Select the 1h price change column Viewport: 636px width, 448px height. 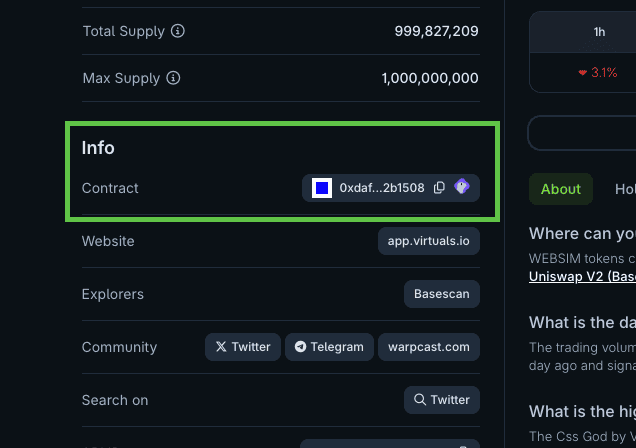coord(599,32)
